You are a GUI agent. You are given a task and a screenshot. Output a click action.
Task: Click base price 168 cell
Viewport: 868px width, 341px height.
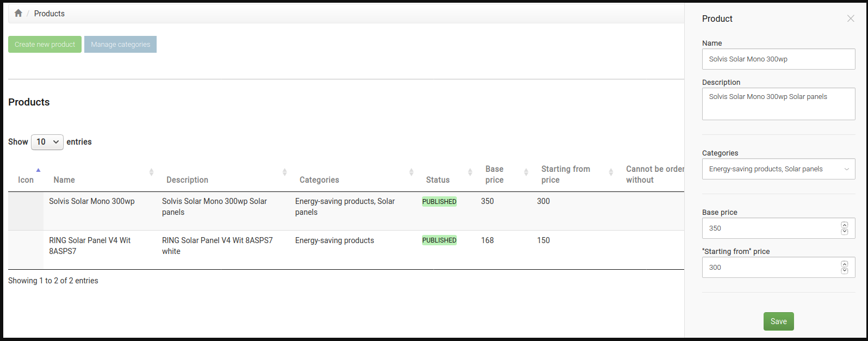(487, 240)
